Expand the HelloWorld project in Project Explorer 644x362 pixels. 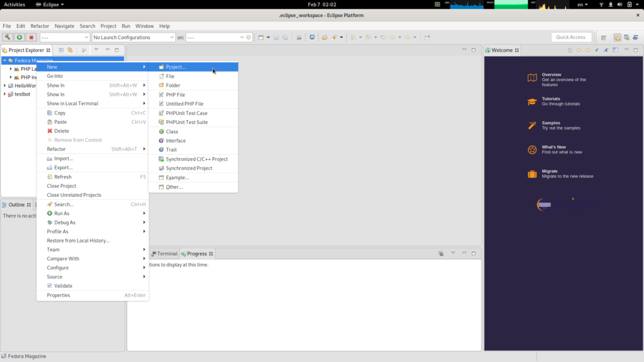[4, 85]
